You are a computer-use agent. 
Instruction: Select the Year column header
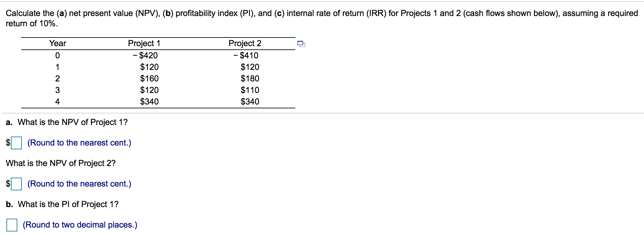tap(57, 43)
